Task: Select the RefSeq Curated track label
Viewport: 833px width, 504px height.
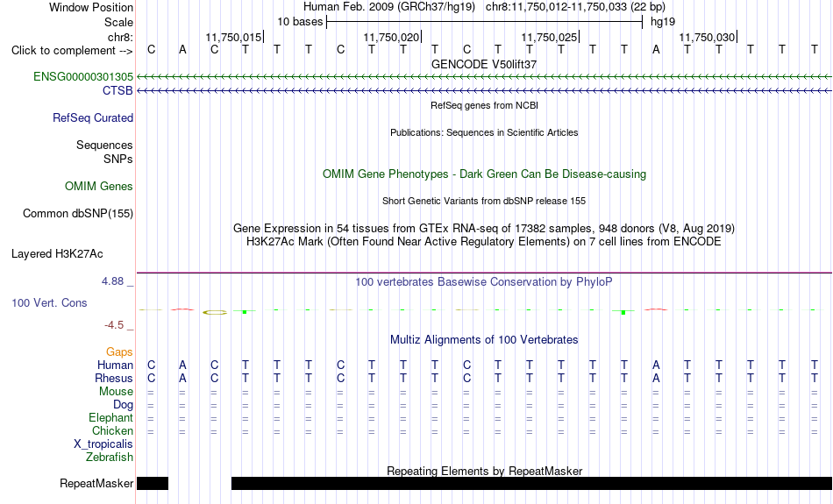Action: click(93, 118)
